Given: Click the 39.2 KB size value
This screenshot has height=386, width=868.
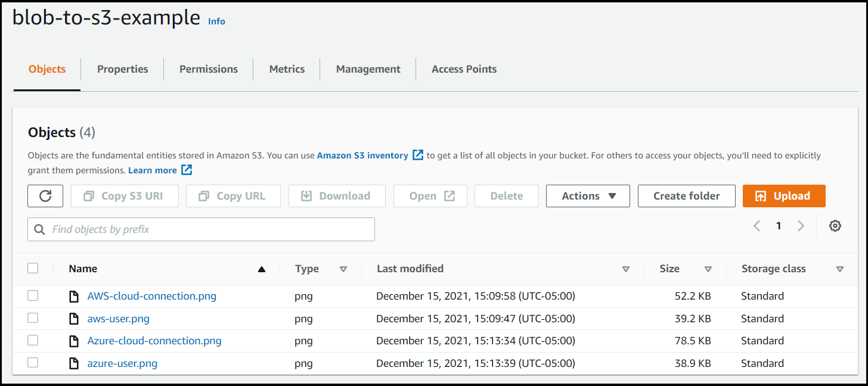Looking at the screenshot, I should click(x=693, y=319).
